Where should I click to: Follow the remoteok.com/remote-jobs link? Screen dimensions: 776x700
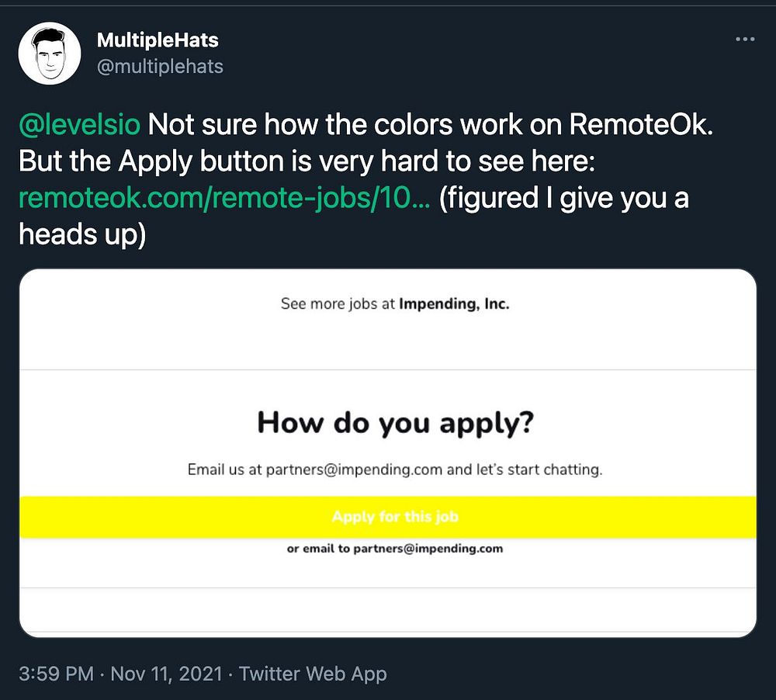[224, 198]
